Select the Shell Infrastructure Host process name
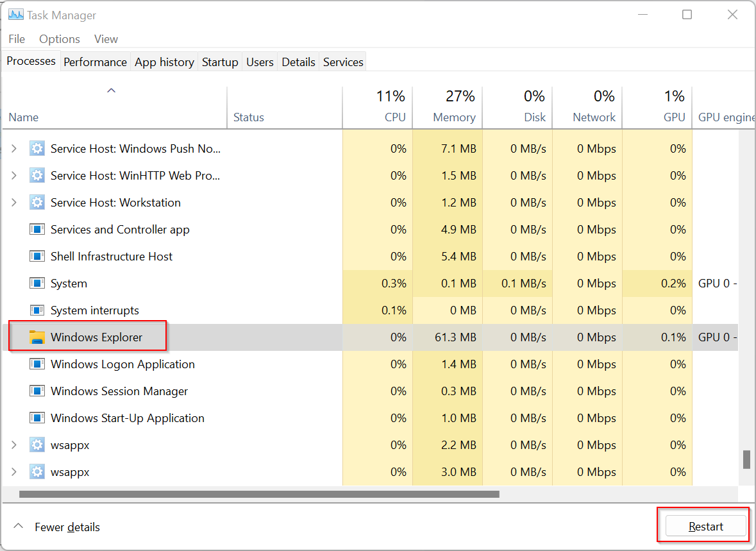The image size is (756, 551). [112, 256]
